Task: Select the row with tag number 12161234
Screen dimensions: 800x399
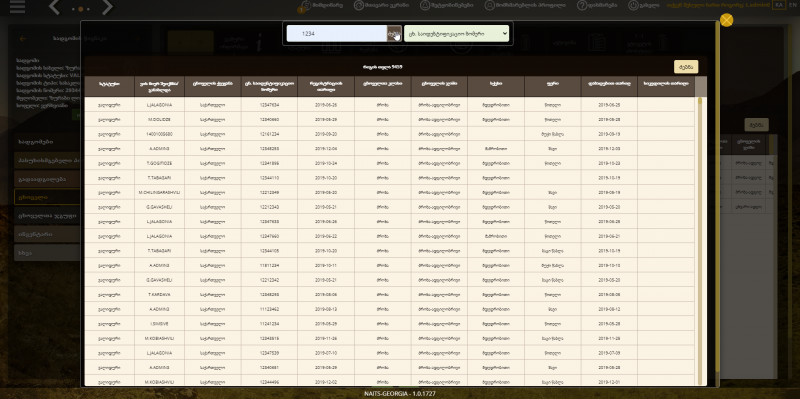Action: click(x=389, y=134)
